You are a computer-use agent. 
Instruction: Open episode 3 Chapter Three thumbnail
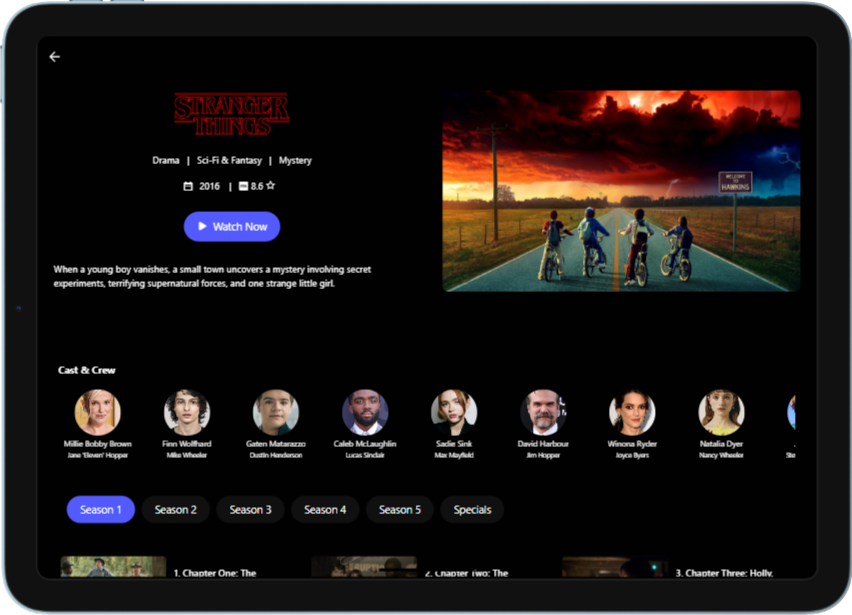(616, 567)
